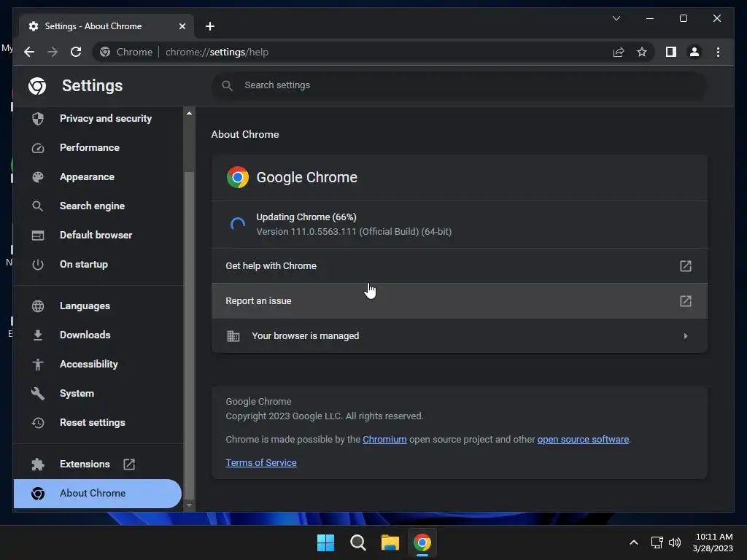Click the Languages globe icon

38,306
